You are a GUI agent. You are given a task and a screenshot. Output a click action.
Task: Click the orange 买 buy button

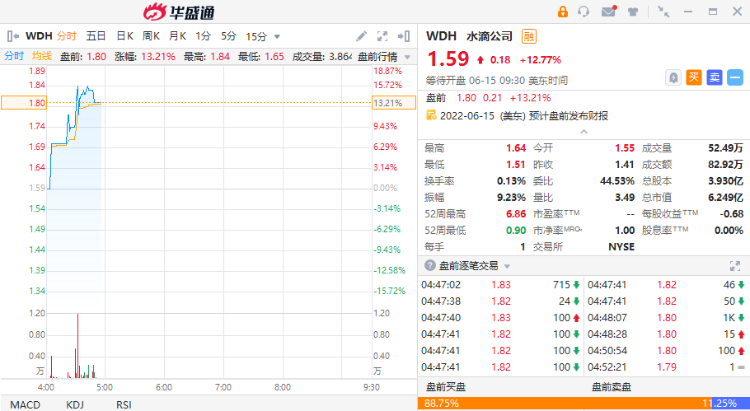click(x=694, y=78)
